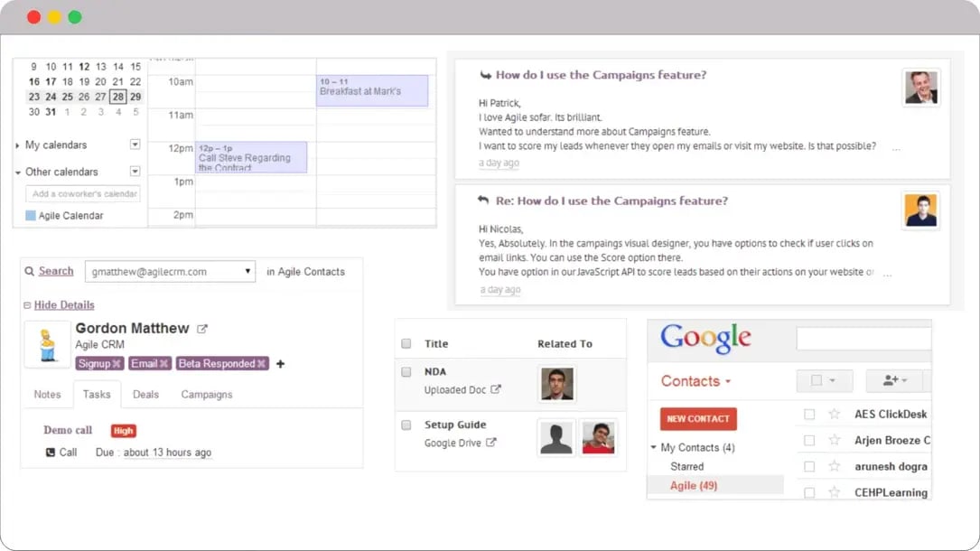The height and width of the screenshot is (551, 980).
Task: Switch to the Campaigns tab
Action: pos(207,394)
